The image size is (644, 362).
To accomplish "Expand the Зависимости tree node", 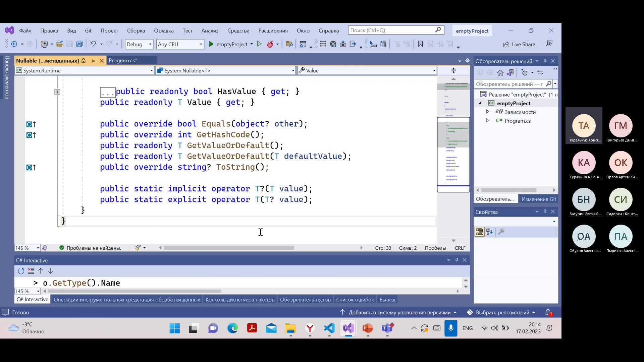I will (487, 112).
